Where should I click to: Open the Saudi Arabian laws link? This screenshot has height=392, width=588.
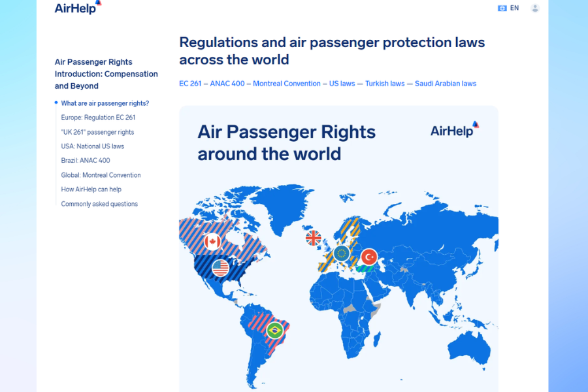[446, 84]
